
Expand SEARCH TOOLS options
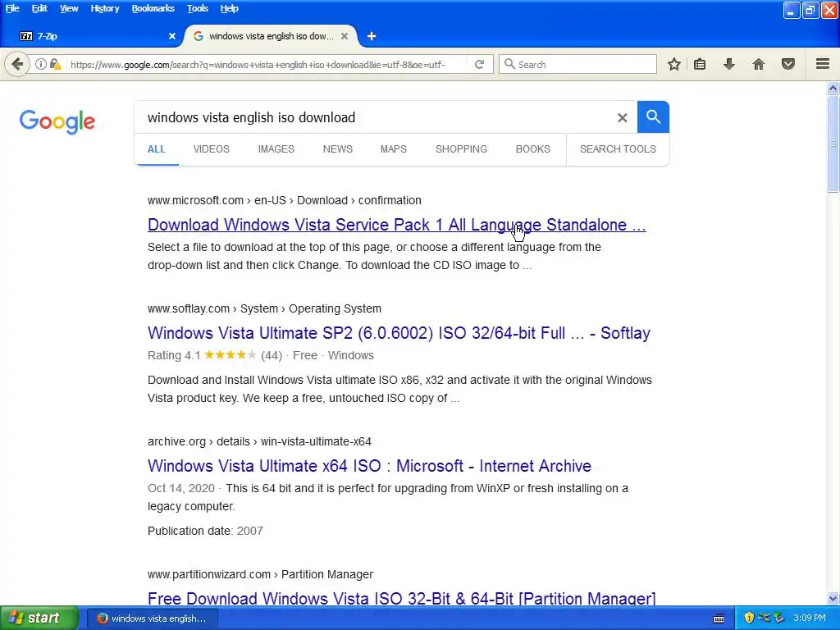pyautogui.click(x=618, y=149)
